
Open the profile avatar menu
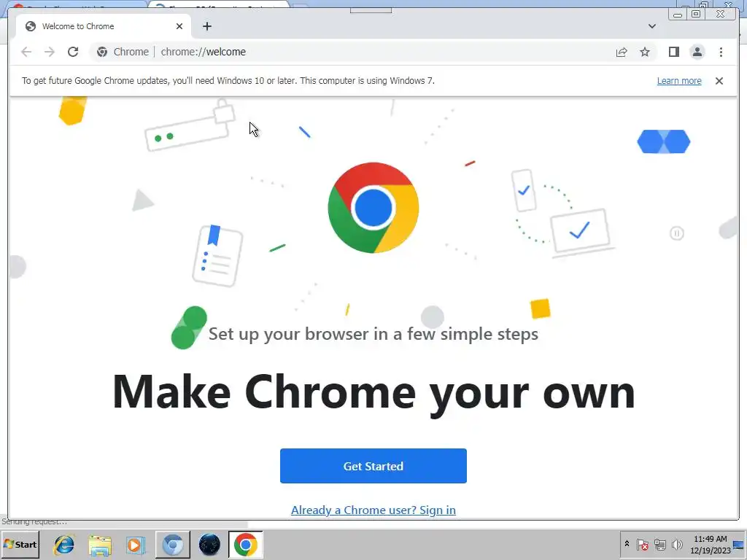(x=697, y=52)
